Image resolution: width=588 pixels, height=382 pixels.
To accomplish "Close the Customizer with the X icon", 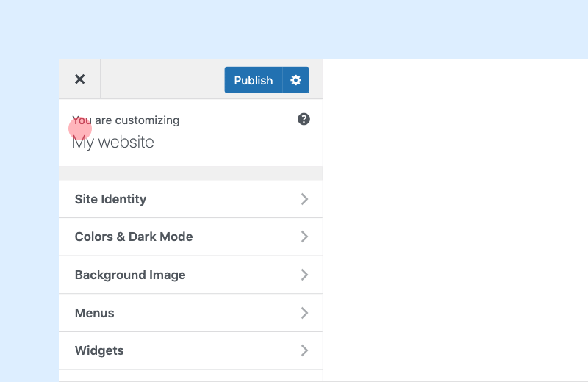I will 79,79.
